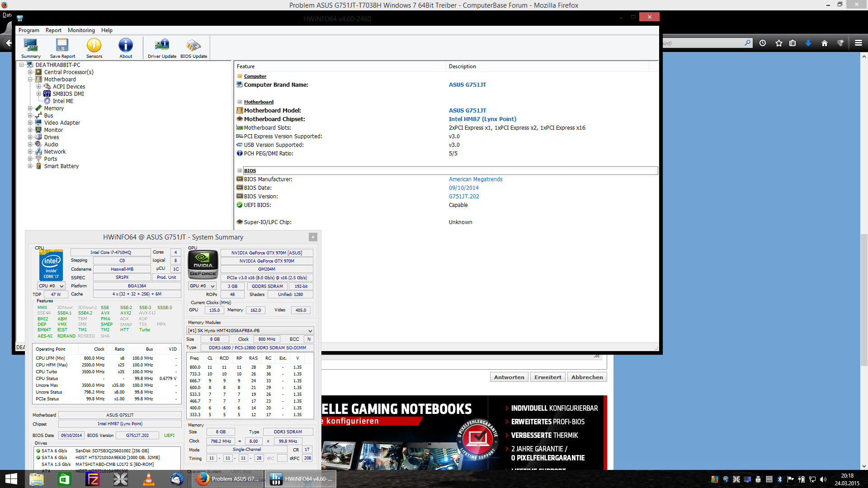Select the Smart Battery tree item
The width and height of the screenshot is (868, 488).
point(61,166)
